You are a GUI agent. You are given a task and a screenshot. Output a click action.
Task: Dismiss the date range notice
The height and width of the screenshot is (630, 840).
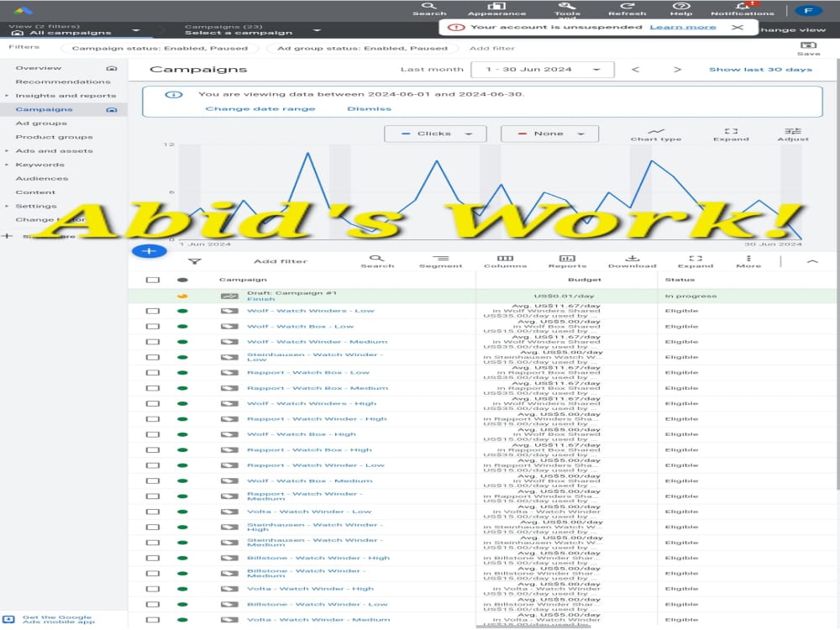coord(369,108)
